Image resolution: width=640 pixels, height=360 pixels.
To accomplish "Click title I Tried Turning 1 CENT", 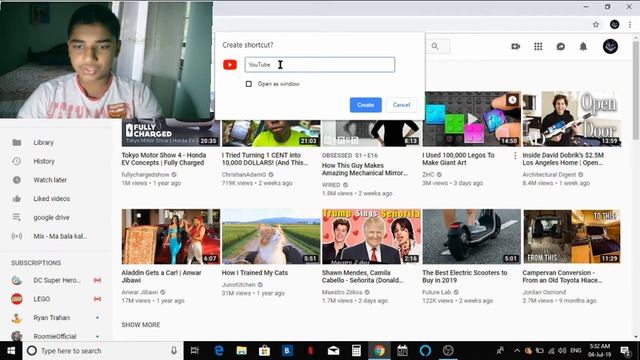I will click(x=265, y=159).
